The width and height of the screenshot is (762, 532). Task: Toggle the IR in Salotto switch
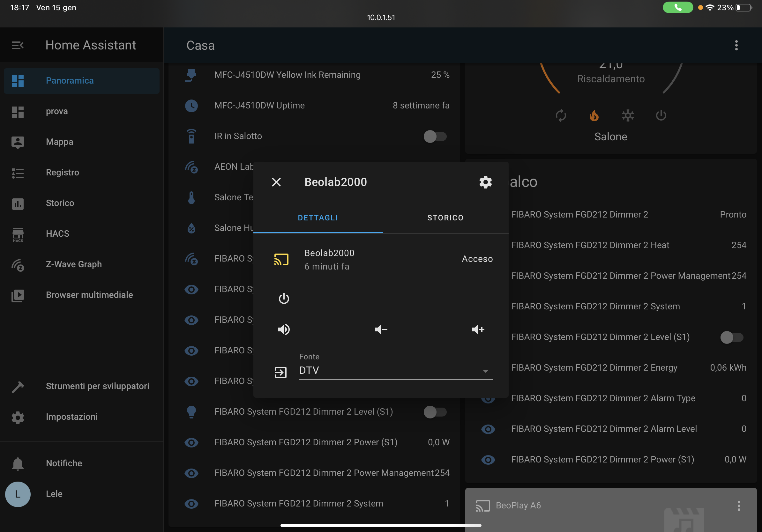(x=435, y=136)
